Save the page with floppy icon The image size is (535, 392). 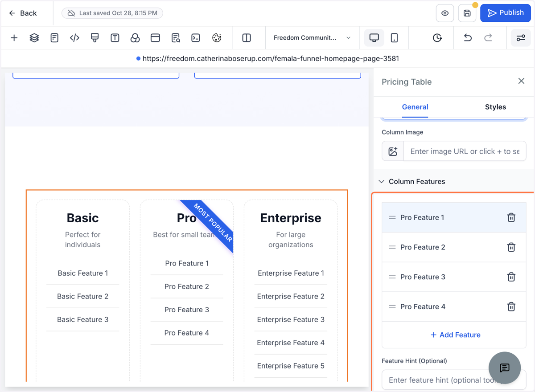coord(467,13)
